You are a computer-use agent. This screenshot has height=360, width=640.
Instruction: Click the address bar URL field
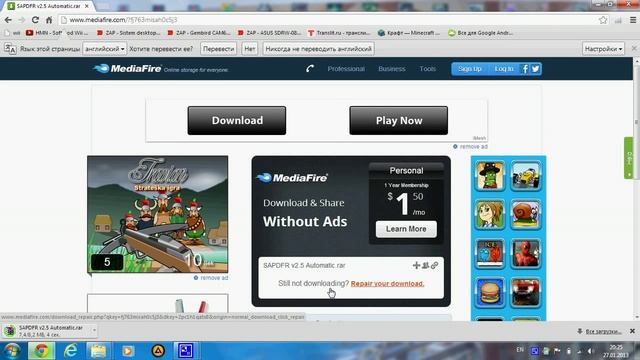point(327,20)
